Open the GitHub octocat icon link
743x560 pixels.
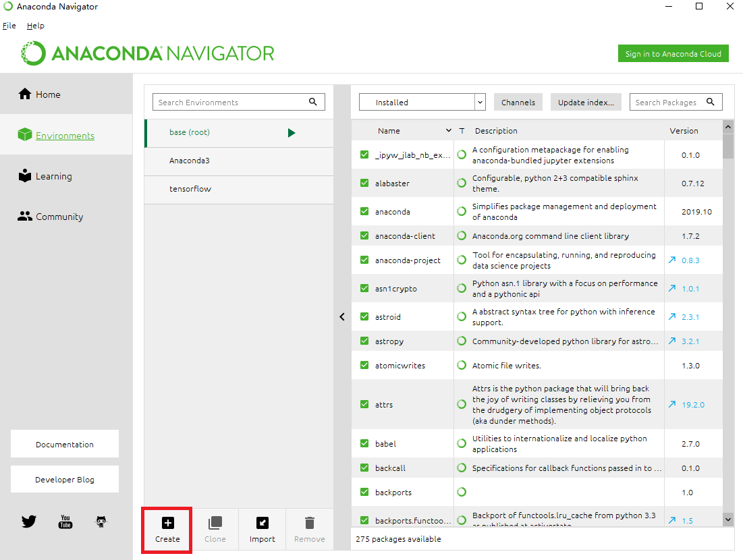[x=101, y=522]
